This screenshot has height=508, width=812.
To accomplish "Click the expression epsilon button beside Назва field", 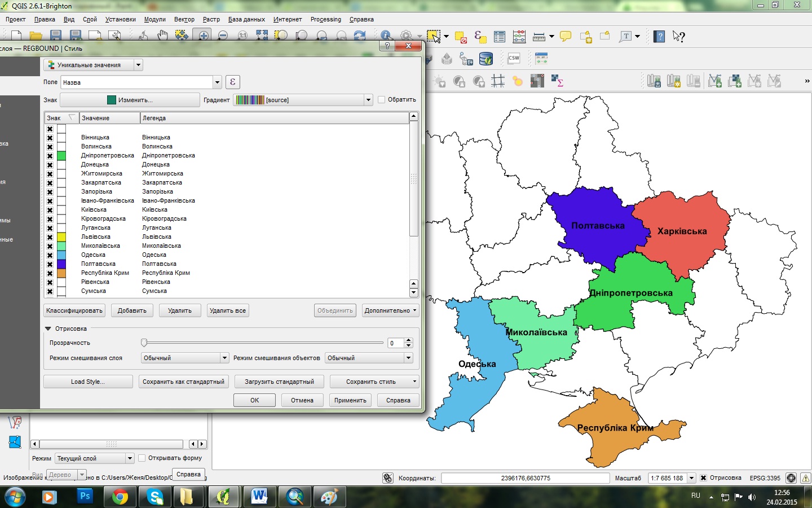I will pos(232,82).
